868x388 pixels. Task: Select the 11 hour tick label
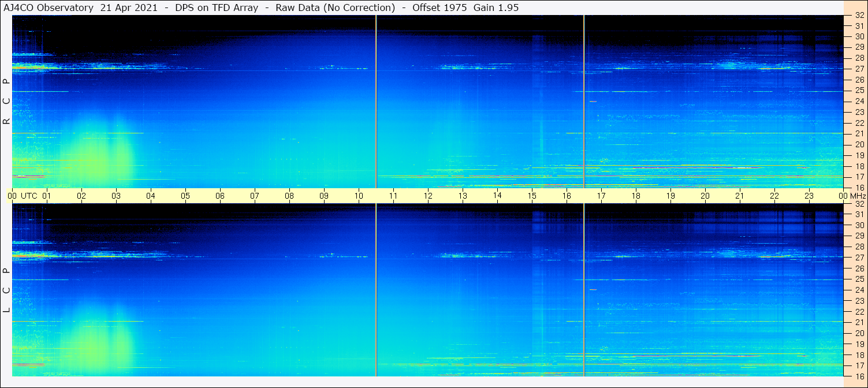(393, 196)
